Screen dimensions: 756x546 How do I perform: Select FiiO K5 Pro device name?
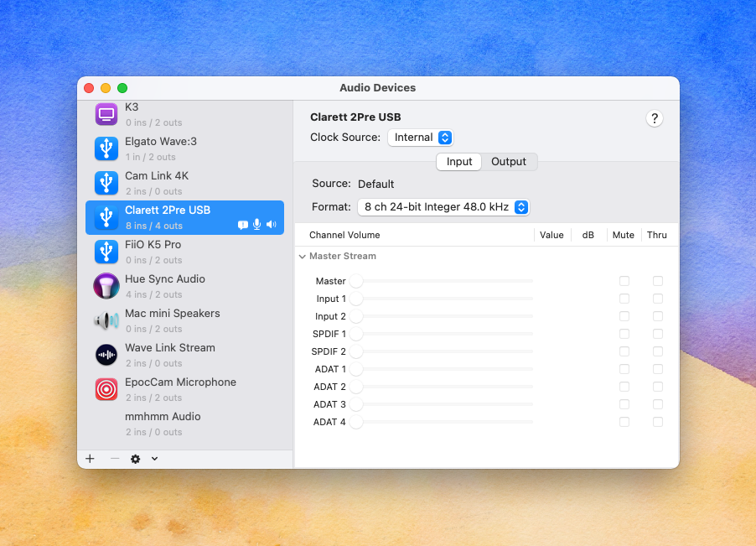tap(153, 245)
